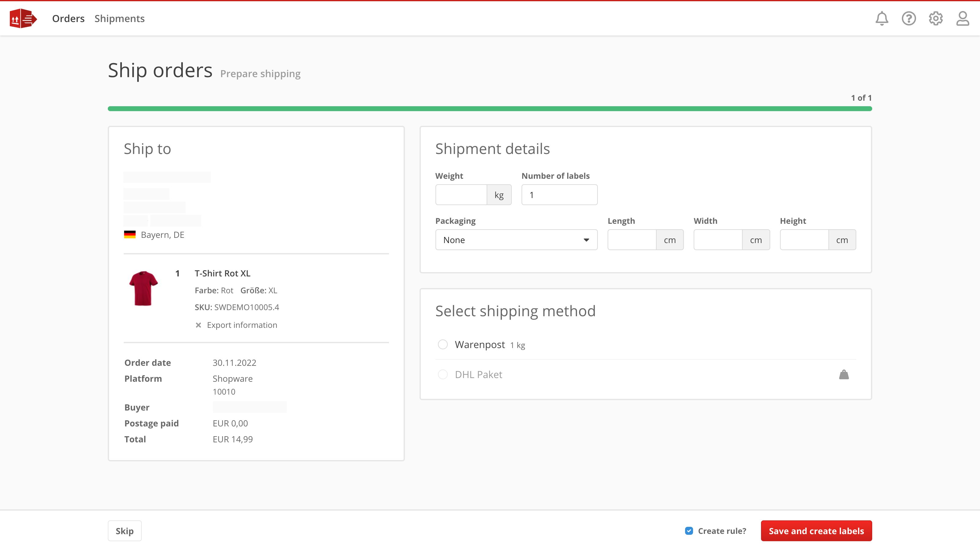Select the DHL Paket radio button
The height and width of the screenshot is (551, 980).
click(443, 375)
